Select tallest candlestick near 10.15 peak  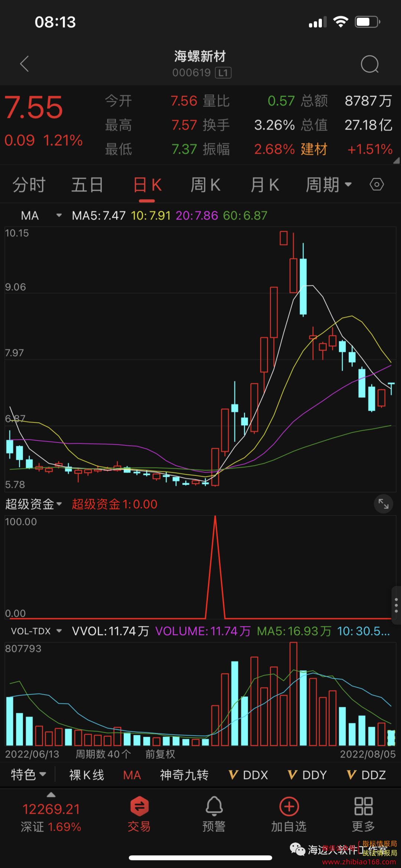pos(284,238)
